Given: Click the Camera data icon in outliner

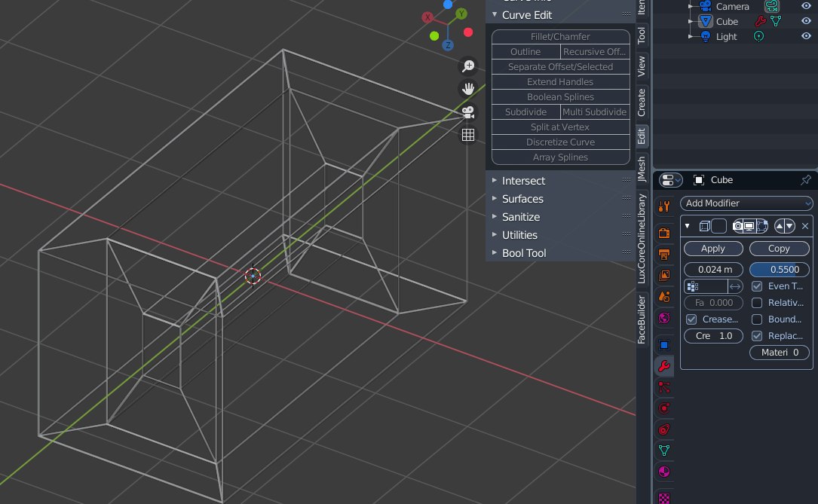Looking at the screenshot, I should pyautogui.click(x=771, y=6).
